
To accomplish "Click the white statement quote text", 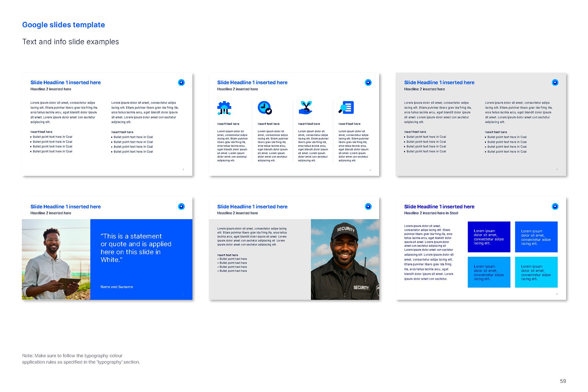I will tap(136, 248).
